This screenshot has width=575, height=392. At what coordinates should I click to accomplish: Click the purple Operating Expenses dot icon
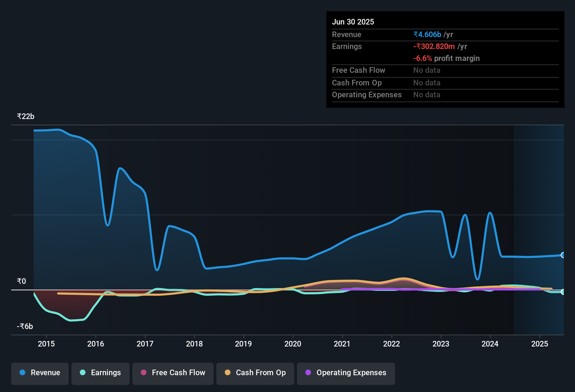pyautogui.click(x=308, y=373)
